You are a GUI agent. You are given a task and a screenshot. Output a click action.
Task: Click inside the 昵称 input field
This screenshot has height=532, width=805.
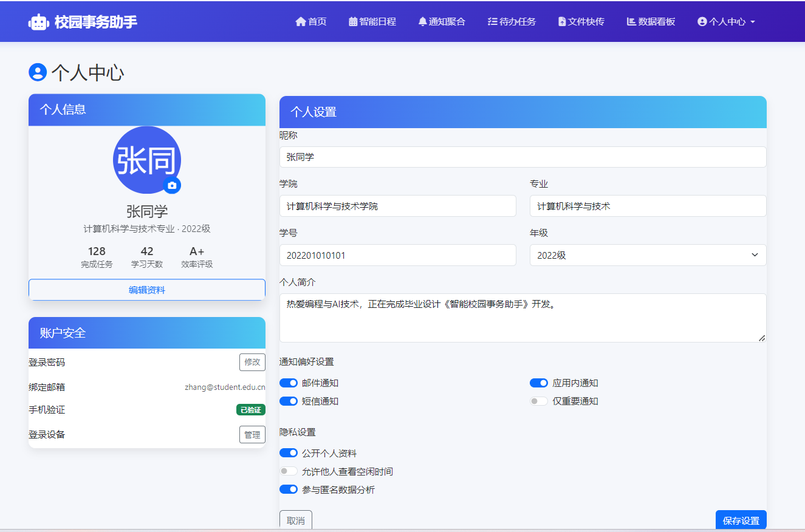click(x=522, y=157)
